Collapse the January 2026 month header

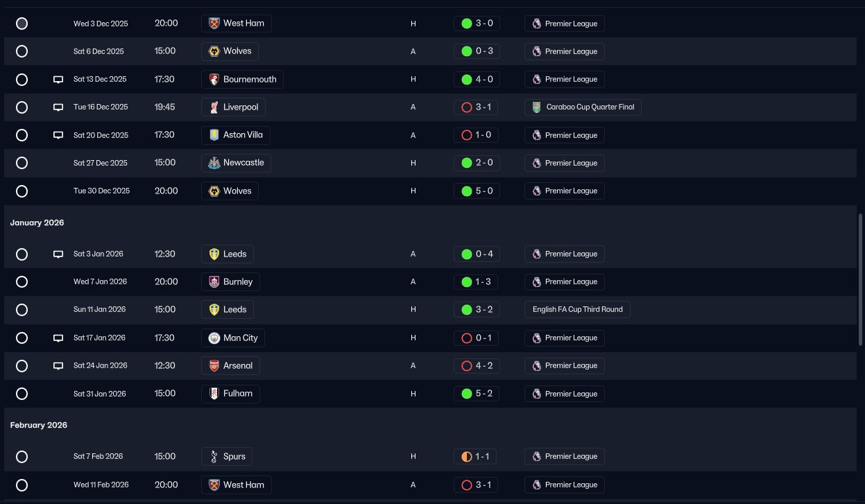(37, 223)
